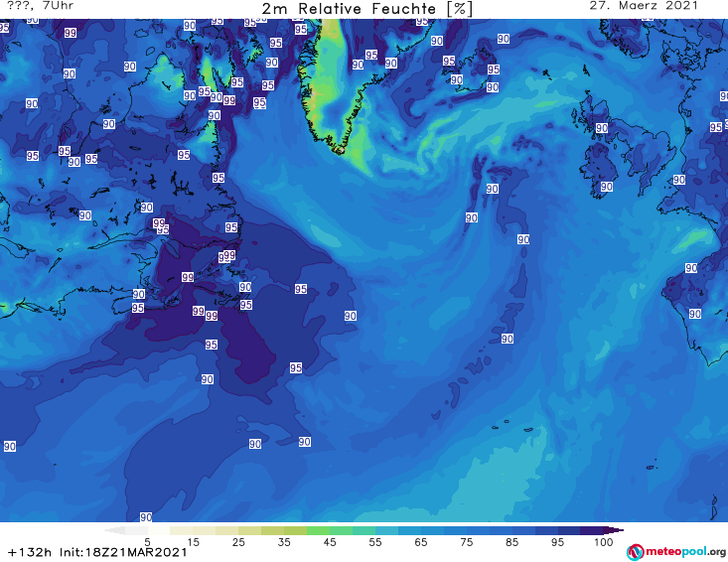Screen dimensions: 728x562
Task: Click the '95' colorbar tick label
Action: (557, 541)
